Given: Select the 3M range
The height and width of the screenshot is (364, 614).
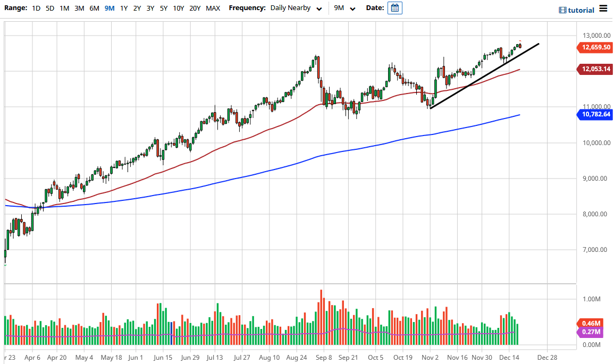Looking at the screenshot, I should pos(79,8).
